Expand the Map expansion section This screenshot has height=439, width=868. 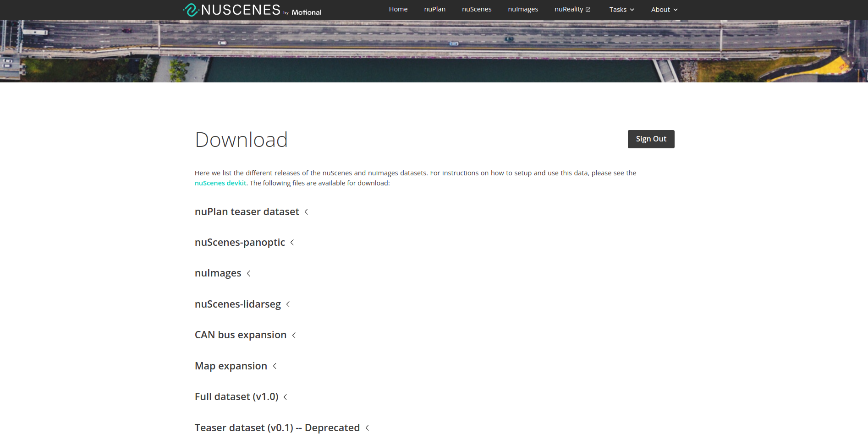275,366
